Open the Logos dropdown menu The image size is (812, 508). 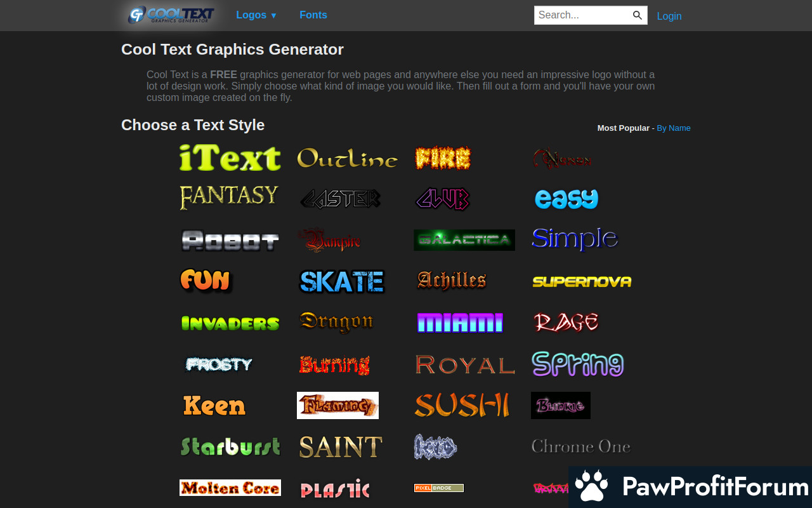(x=256, y=15)
